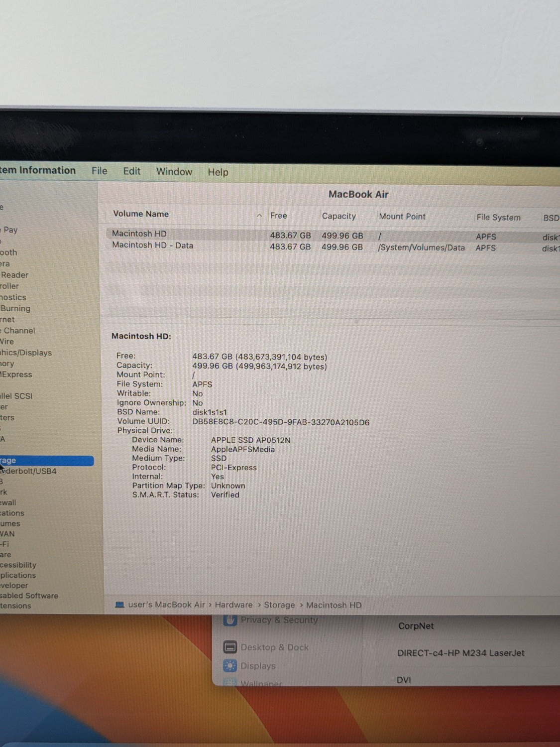560x747 pixels.
Task: Select Apple Pay in the sidebar
Action: pyautogui.click(x=9, y=230)
